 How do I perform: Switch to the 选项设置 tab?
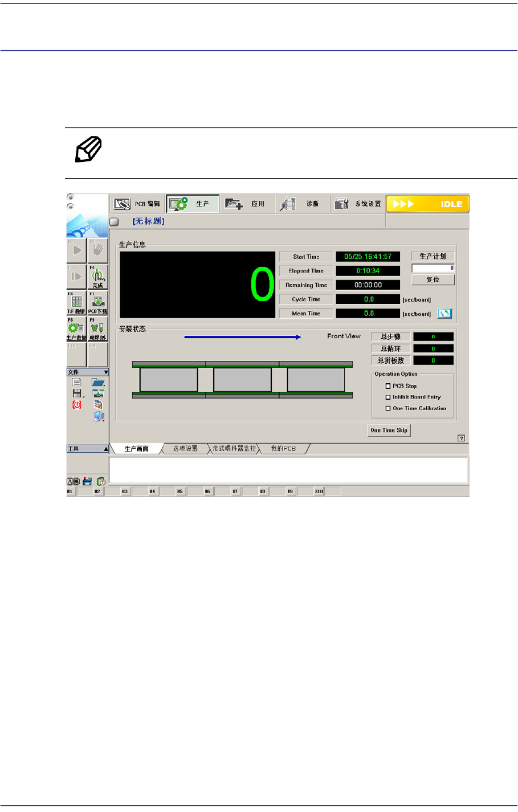click(x=185, y=449)
